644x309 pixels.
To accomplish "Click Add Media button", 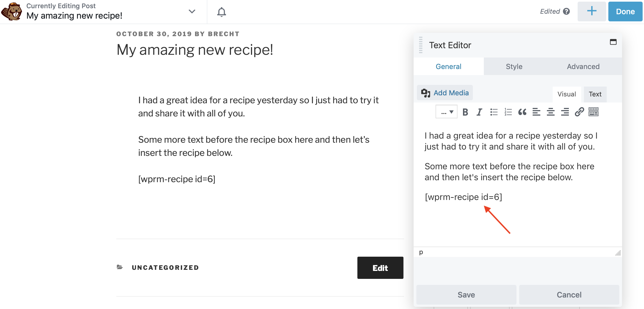I will coord(445,93).
